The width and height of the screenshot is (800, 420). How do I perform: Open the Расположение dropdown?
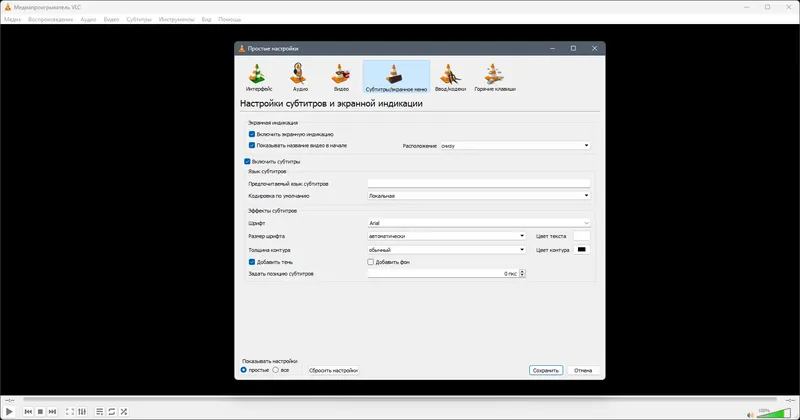tap(515, 145)
